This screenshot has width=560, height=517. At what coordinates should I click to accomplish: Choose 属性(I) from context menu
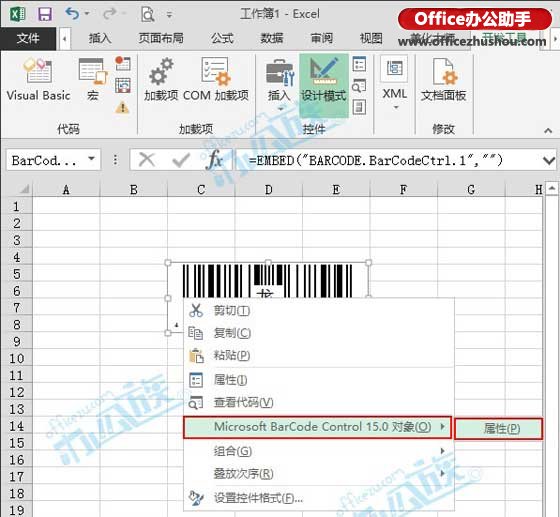[x=319, y=380]
